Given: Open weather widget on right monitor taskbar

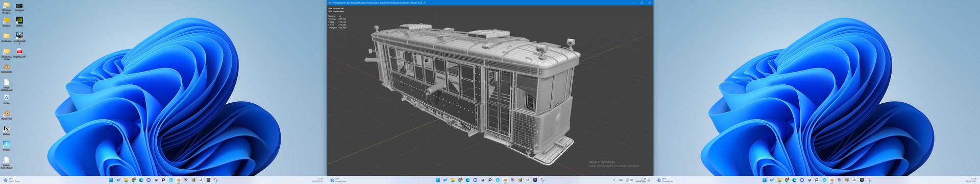Looking at the screenshot, I should click(665, 180).
